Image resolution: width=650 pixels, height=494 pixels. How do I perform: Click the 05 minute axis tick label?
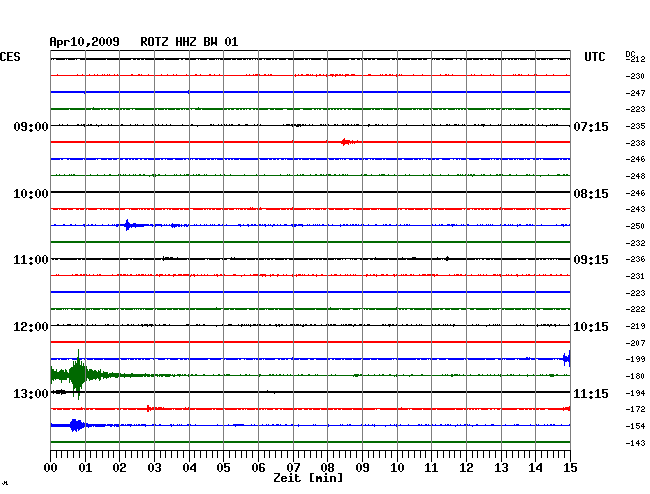point(223,468)
